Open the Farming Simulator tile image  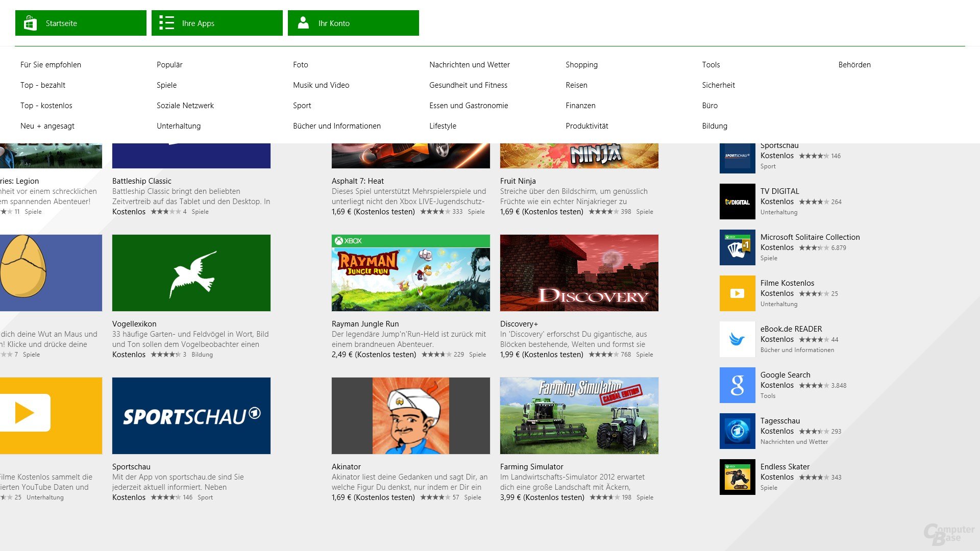coord(579,416)
